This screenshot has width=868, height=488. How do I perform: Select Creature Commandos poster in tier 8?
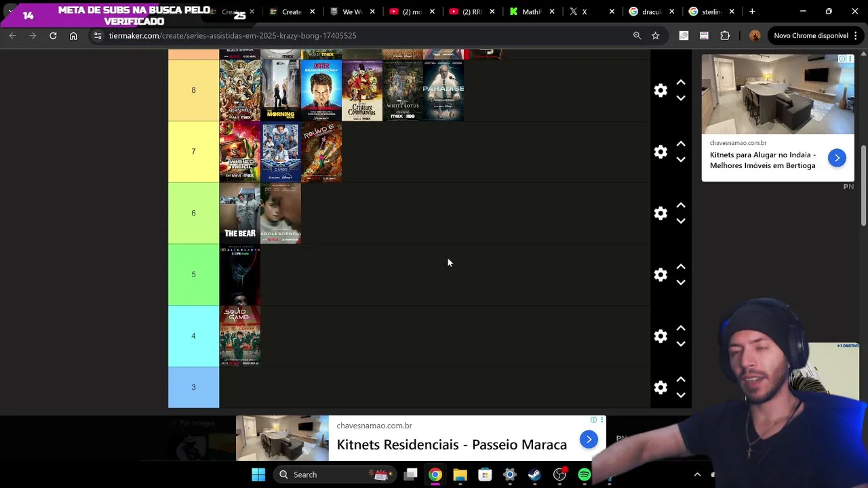coord(362,90)
